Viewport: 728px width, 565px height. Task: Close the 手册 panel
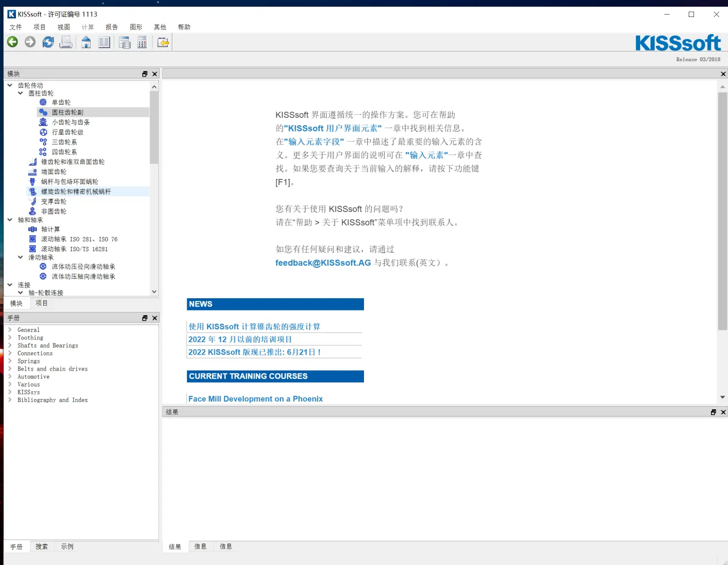click(155, 318)
